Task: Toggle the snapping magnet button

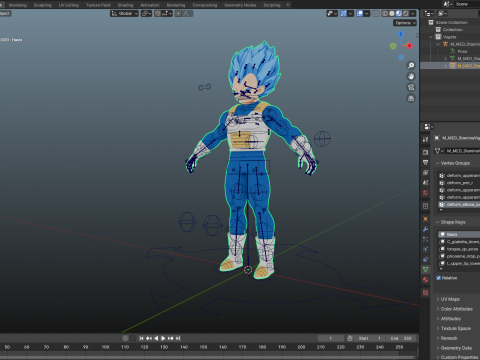Action: [x=159, y=14]
